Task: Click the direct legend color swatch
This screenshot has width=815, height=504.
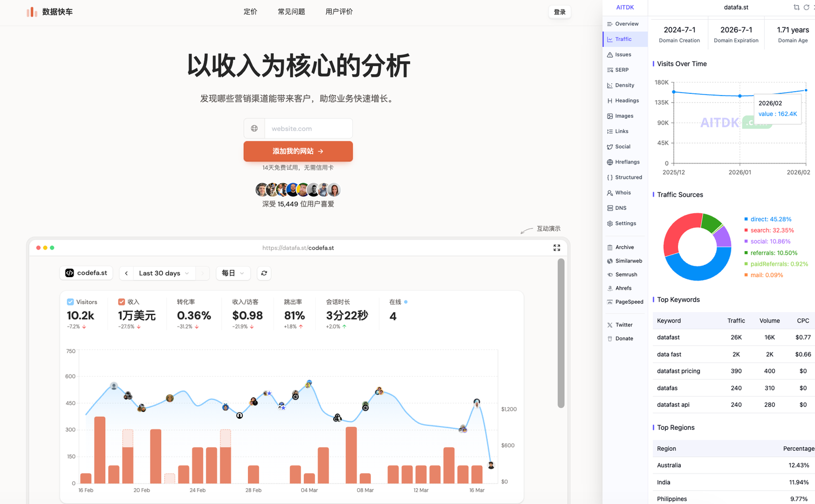Action: tap(746, 219)
